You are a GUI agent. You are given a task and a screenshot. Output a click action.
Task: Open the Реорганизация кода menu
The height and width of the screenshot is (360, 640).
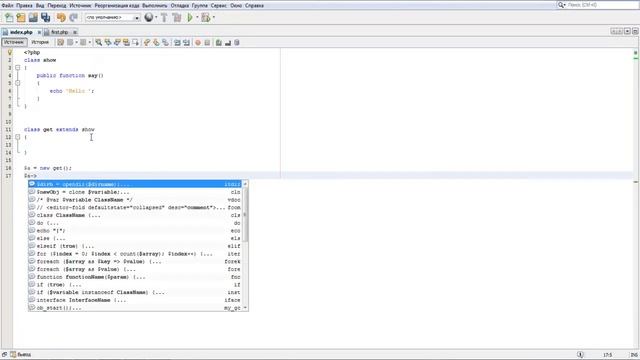click(117, 6)
